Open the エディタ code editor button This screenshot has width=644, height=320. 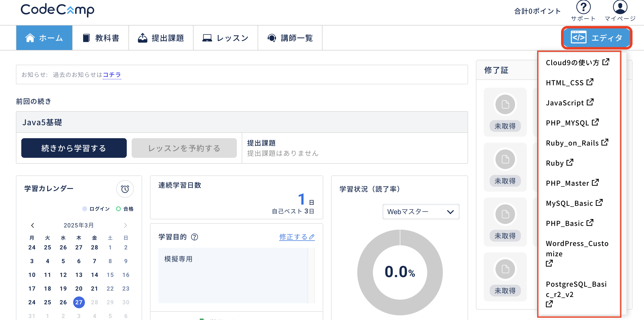pyautogui.click(x=597, y=38)
